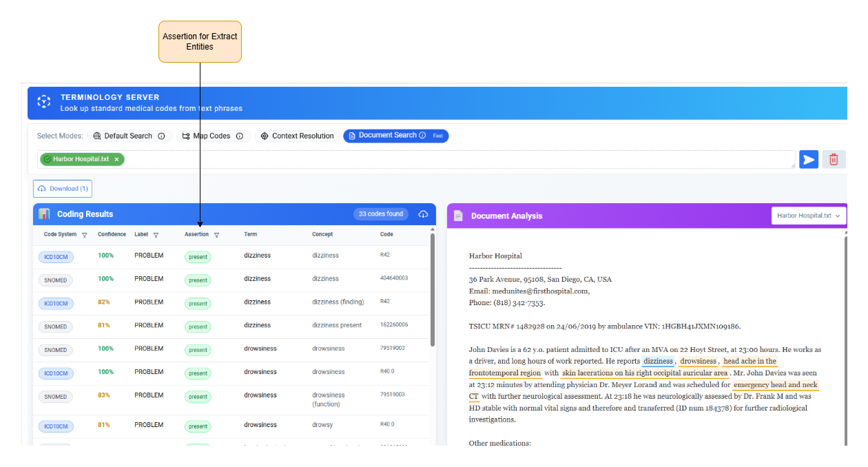Screen dimensions: 868x467
Task: Click cloud download icon in Coding Results header
Action: click(423, 214)
